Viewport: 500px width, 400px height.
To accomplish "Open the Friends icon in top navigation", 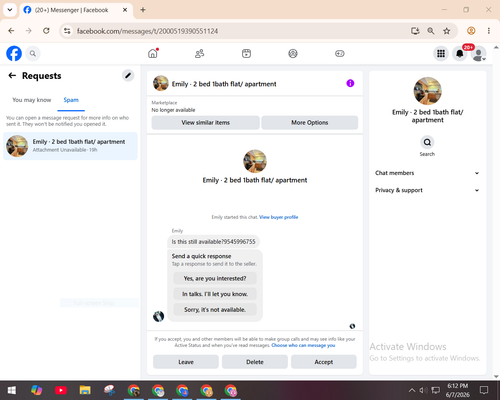I will 199,53.
